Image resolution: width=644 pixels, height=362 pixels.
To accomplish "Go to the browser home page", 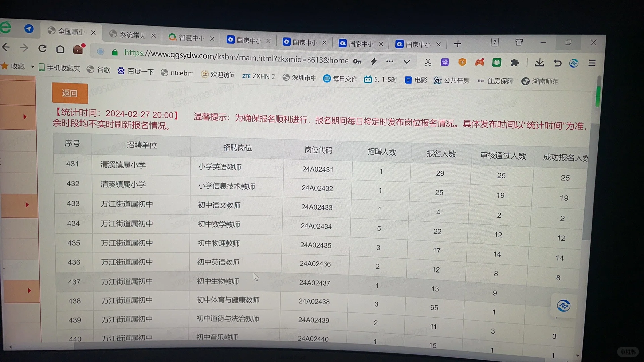I will [60, 49].
